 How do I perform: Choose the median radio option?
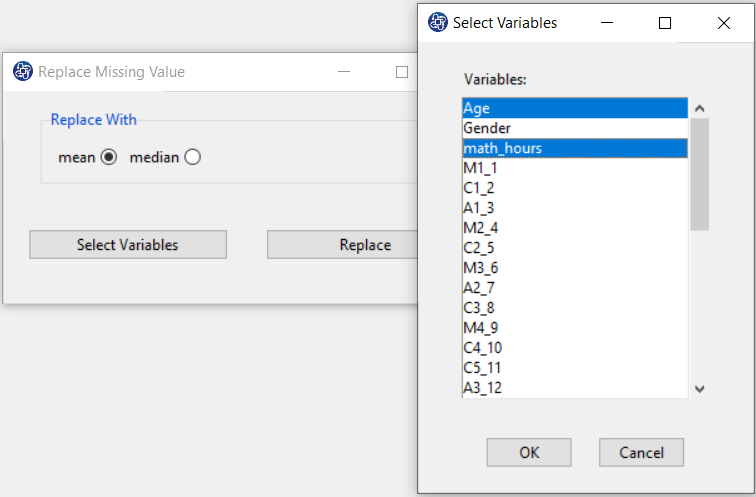pyautogui.click(x=192, y=157)
